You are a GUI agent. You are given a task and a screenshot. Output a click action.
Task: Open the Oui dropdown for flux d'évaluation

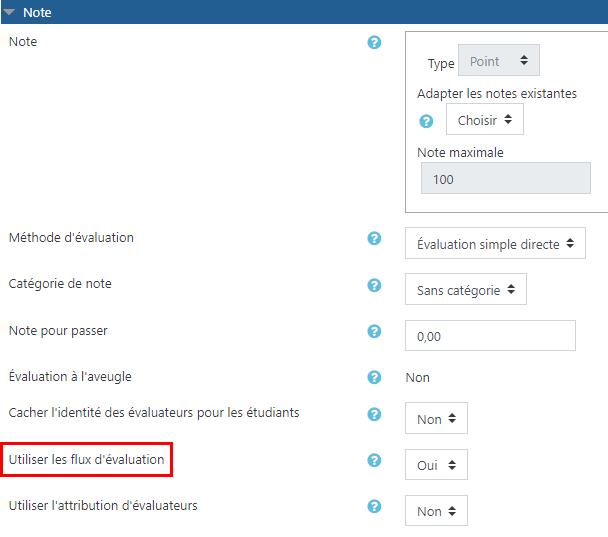point(435,465)
